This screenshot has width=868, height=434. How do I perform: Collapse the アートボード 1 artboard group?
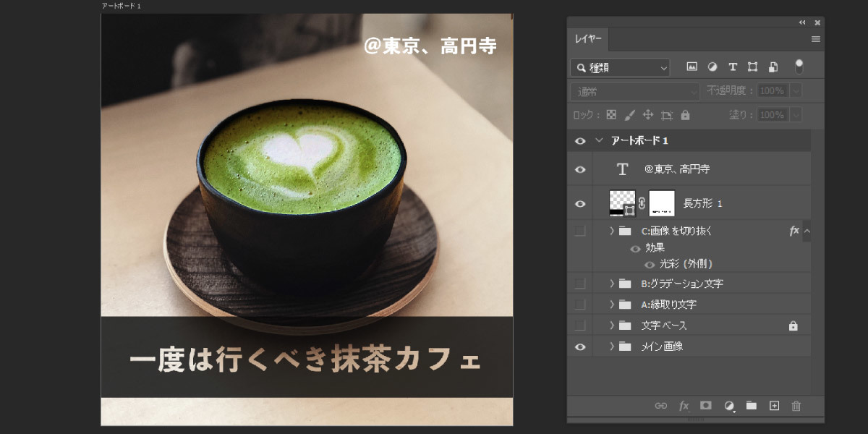click(599, 141)
